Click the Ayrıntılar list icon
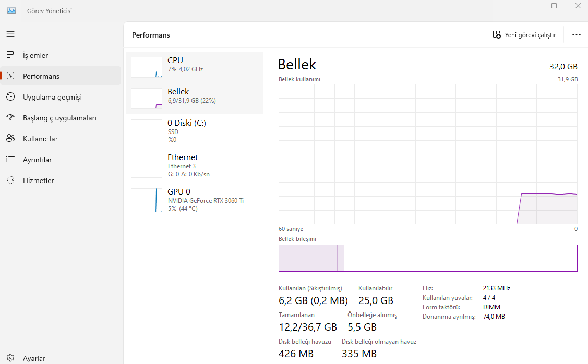The image size is (588, 364). pyautogui.click(x=10, y=159)
